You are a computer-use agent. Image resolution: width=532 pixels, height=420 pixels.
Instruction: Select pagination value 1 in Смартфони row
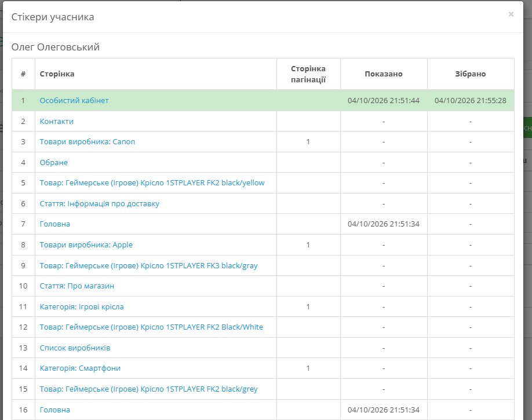coord(308,368)
